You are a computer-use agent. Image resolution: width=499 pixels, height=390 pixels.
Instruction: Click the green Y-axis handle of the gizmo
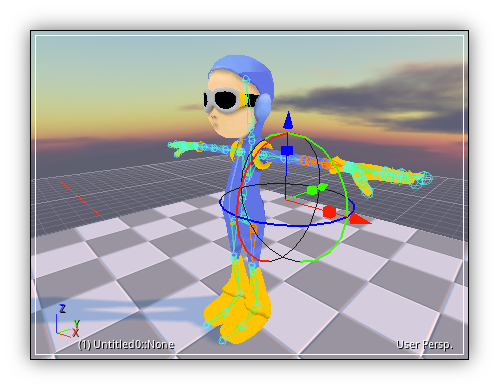point(317,189)
